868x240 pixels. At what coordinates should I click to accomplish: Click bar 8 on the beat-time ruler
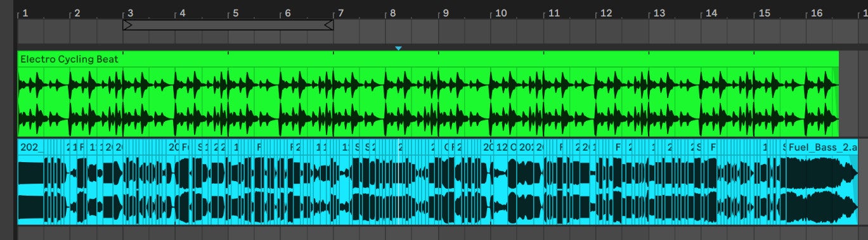coord(392,13)
